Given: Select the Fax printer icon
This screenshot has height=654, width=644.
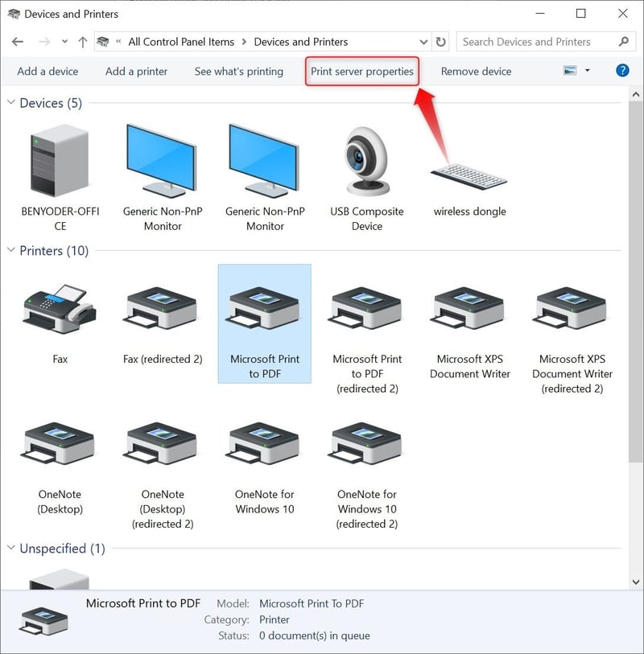Looking at the screenshot, I should pyautogui.click(x=60, y=309).
